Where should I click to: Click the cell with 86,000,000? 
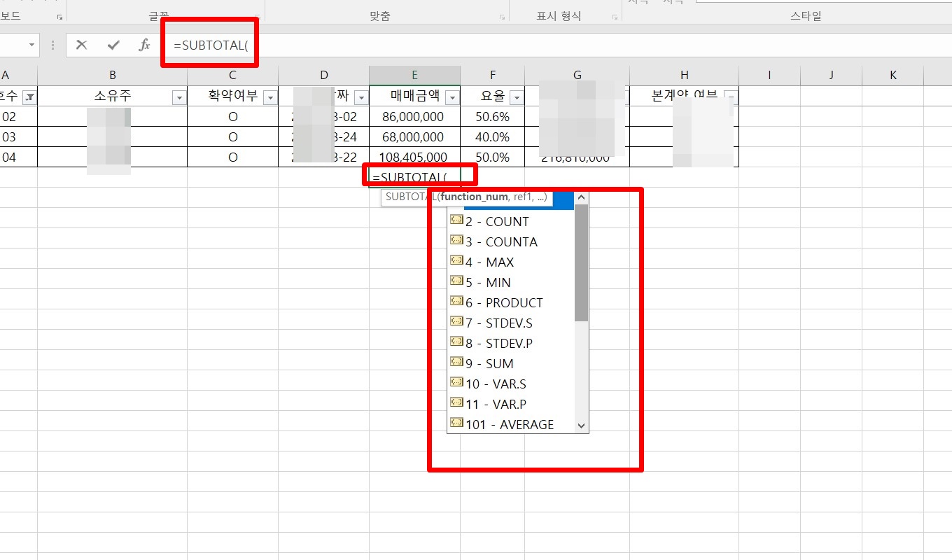click(414, 117)
